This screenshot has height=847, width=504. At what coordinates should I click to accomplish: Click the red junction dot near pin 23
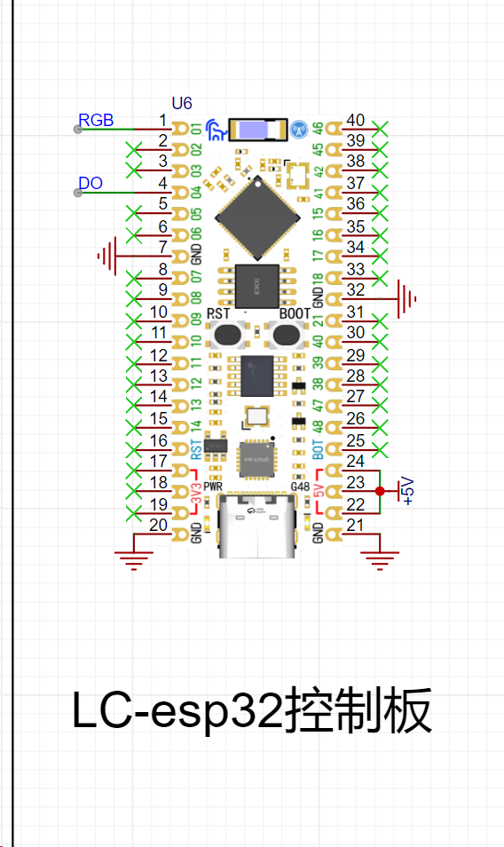pos(380,491)
